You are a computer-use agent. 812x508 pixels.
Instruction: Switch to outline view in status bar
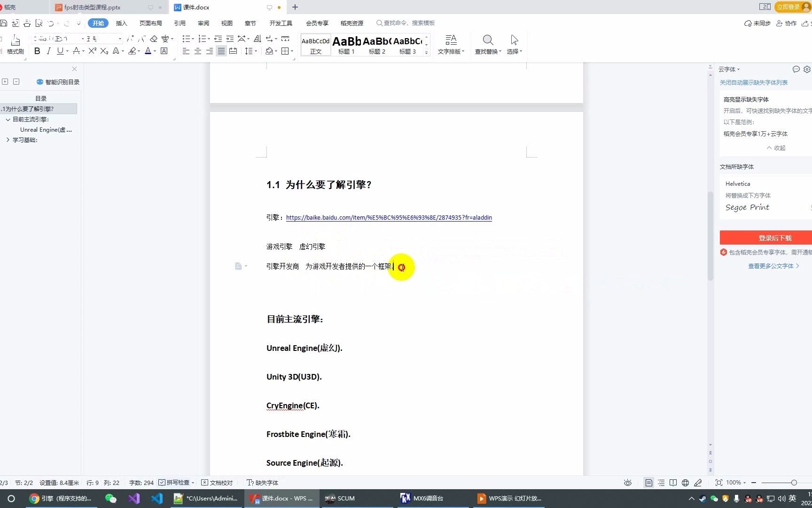coord(661,483)
